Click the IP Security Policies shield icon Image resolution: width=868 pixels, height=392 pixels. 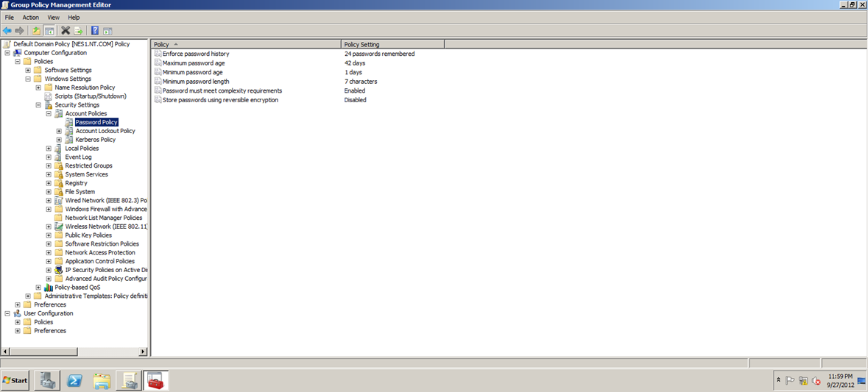tap(59, 270)
